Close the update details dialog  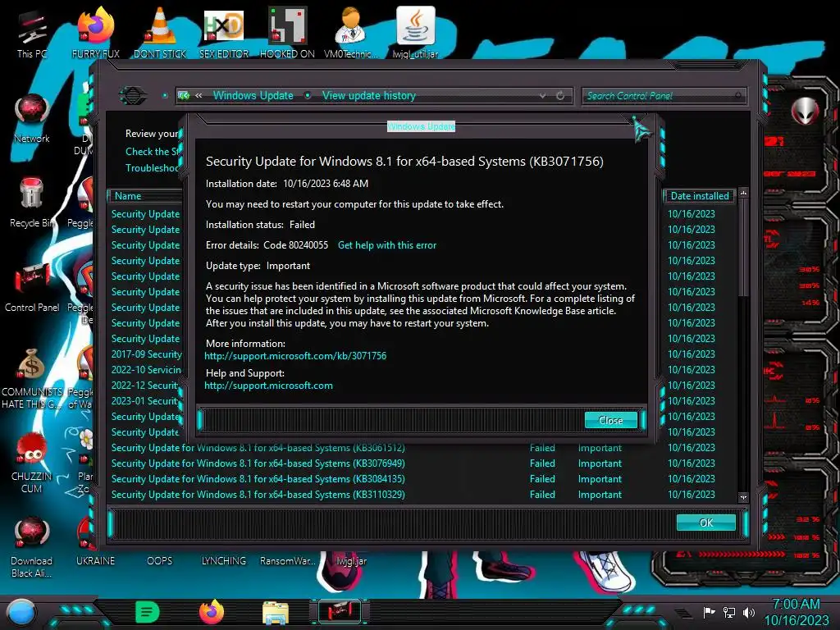point(610,420)
